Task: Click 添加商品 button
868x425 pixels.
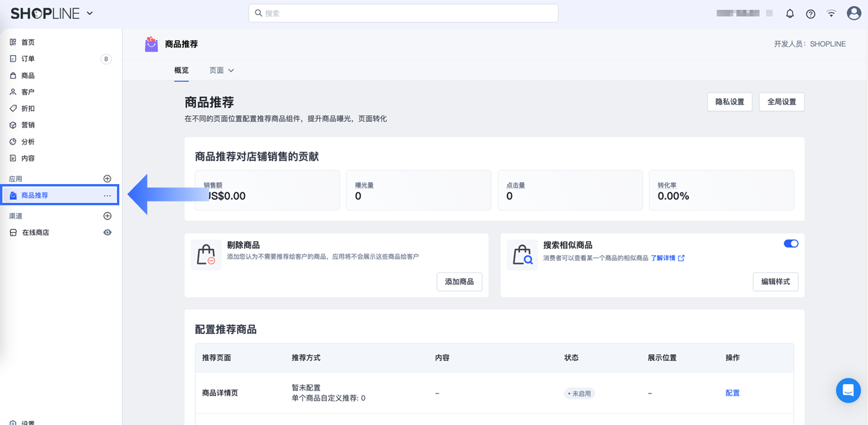Action: (x=459, y=282)
